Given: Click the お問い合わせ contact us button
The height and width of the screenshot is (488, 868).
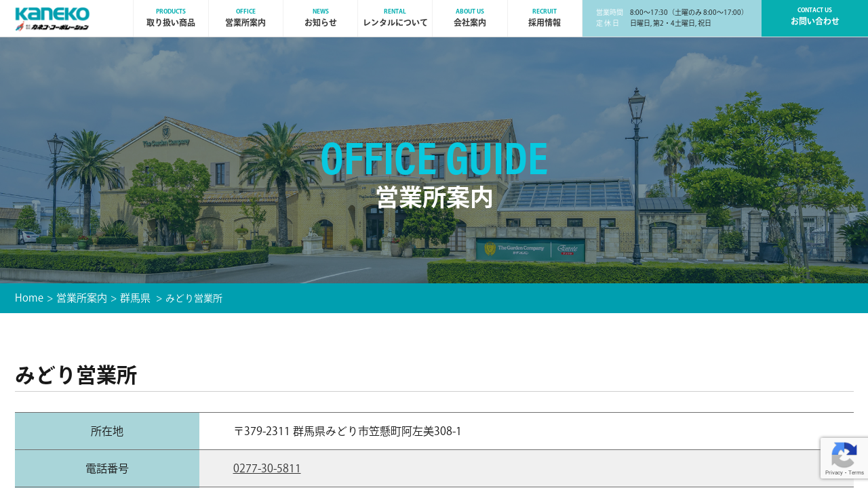Looking at the screenshot, I should coord(814,18).
